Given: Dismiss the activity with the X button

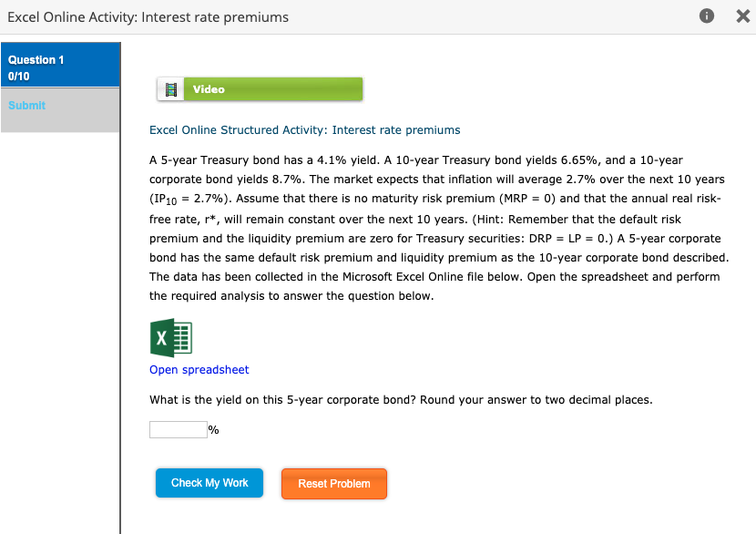Looking at the screenshot, I should pos(742,15).
